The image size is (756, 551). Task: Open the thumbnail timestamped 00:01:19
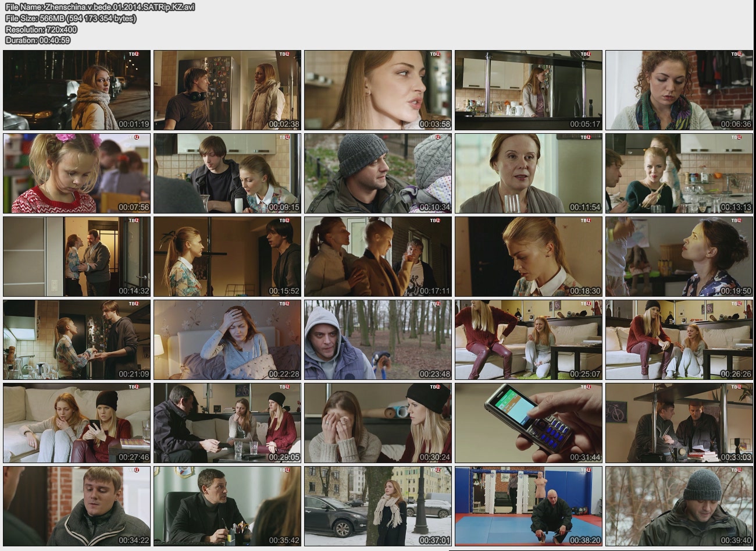pyautogui.click(x=77, y=90)
